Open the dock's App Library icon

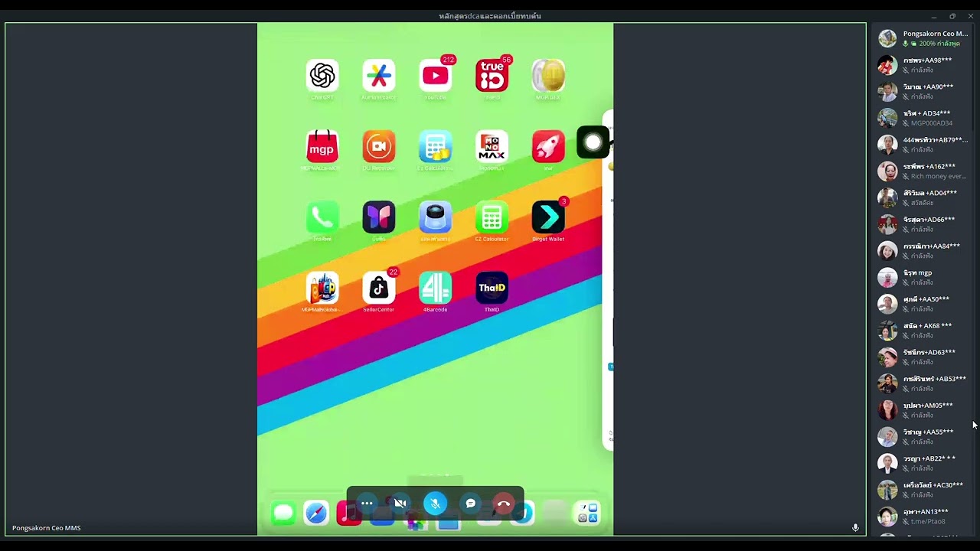coord(587,513)
